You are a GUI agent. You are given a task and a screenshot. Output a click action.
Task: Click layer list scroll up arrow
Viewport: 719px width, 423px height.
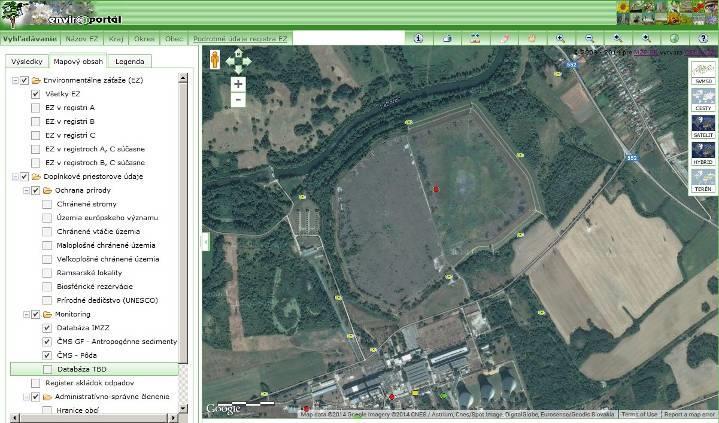click(x=183, y=78)
